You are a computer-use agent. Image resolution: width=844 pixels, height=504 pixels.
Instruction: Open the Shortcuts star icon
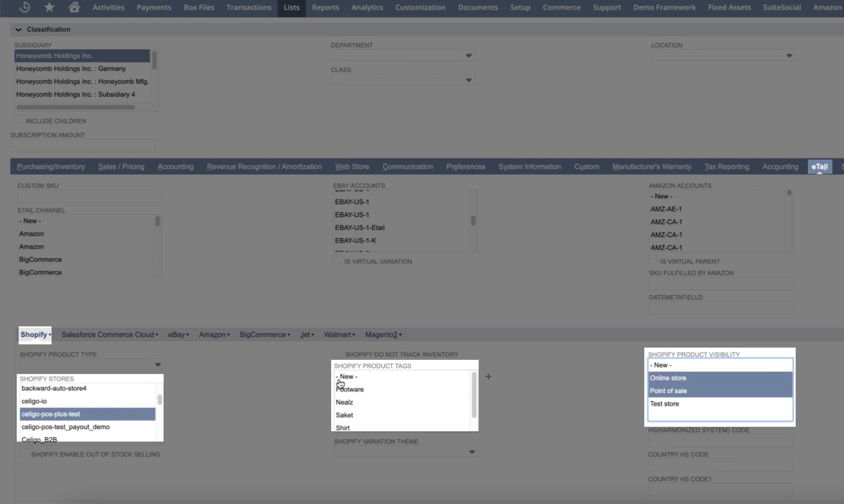click(50, 7)
